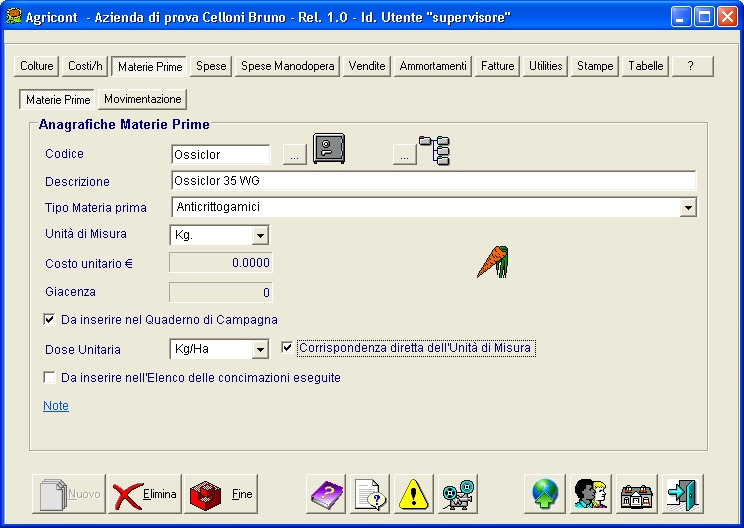Enable Da inserire nell'Elenco delle concimazioni eseguite

tap(49, 378)
